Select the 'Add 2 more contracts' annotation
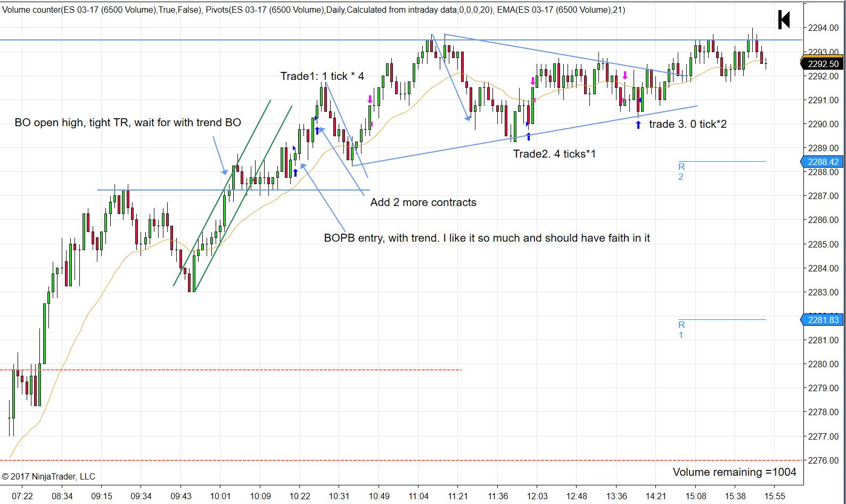The height and width of the screenshot is (504, 846). (x=423, y=202)
